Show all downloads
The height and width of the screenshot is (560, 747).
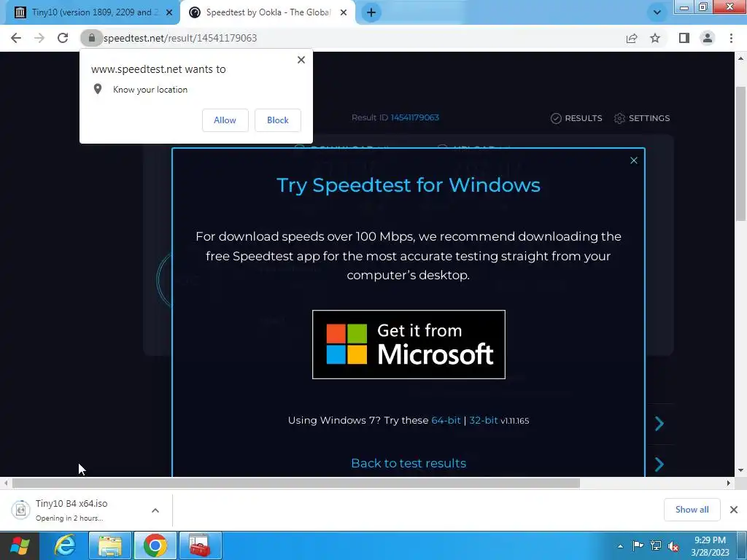pos(692,510)
